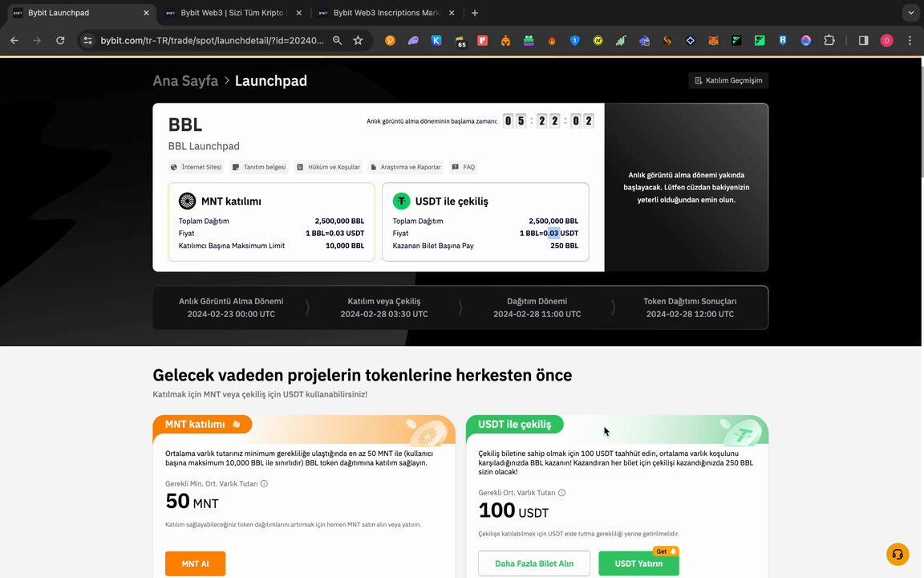Bookmark this page with the star icon
Viewport: 924px width, 578px height.
[x=358, y=41]
